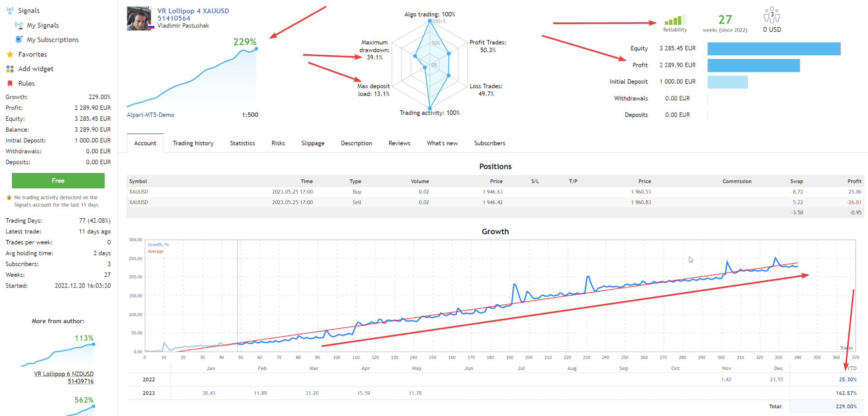Click the subscribers people icon
Screen dimensions: 868x416
[772, 15]
